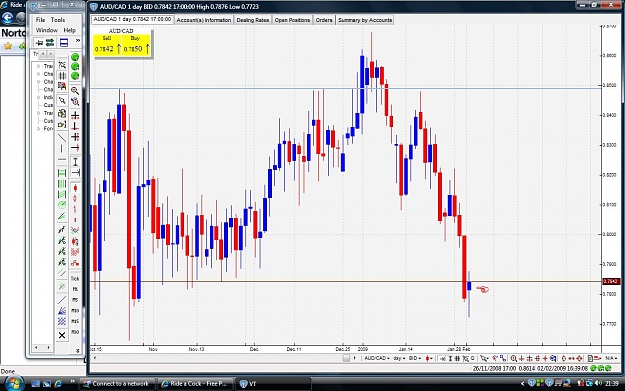This screenshot has height=391, width=625.
Task: Click the topmost green circle in the toolbox
Action: (75, 57)
